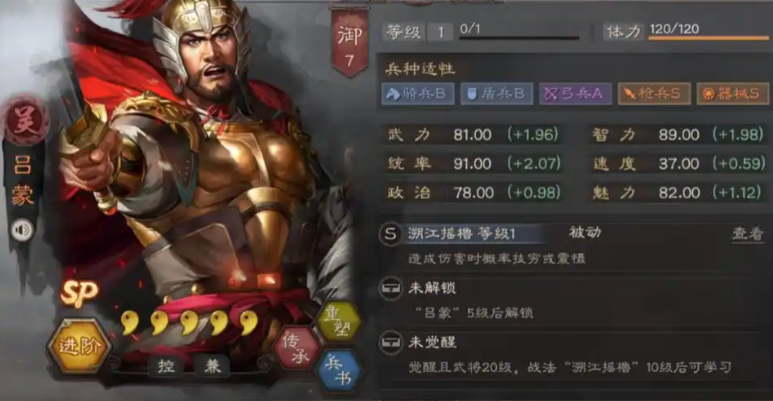Click the SP rarity badge
The image size is (773, 401).
[x=79, y=293]
